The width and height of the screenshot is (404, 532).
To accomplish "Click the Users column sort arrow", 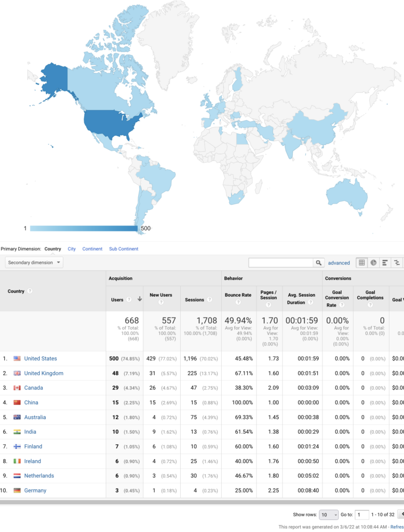I will 139,299.
